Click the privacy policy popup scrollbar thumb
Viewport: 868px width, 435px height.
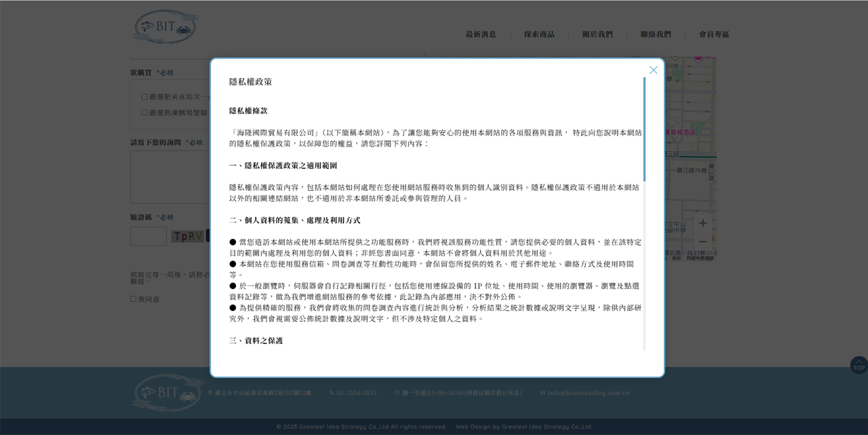[x=644, y=129]
